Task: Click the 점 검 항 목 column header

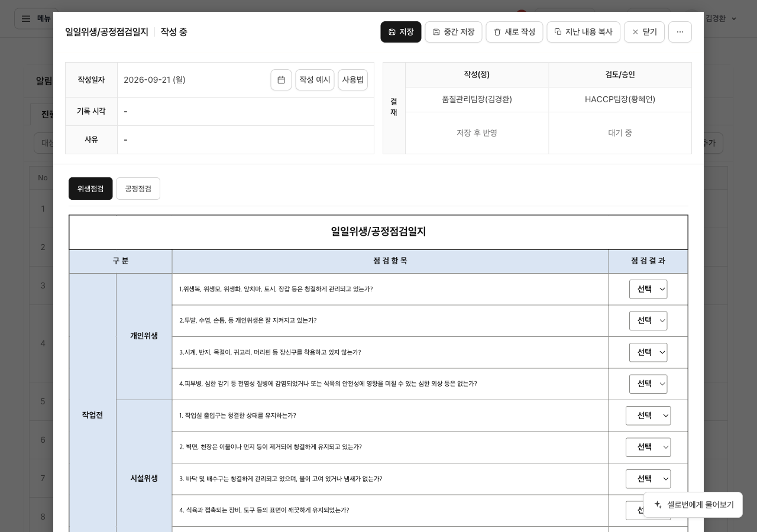Action: click(x=390, y=261)
